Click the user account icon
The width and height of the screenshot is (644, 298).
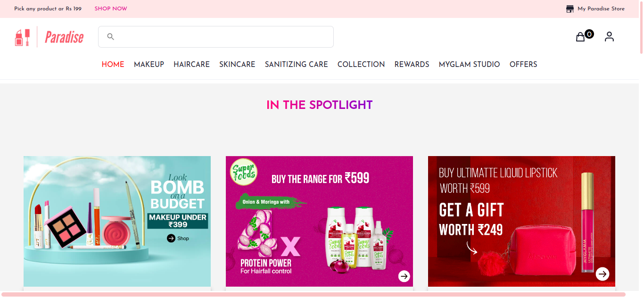pos(609,36)
